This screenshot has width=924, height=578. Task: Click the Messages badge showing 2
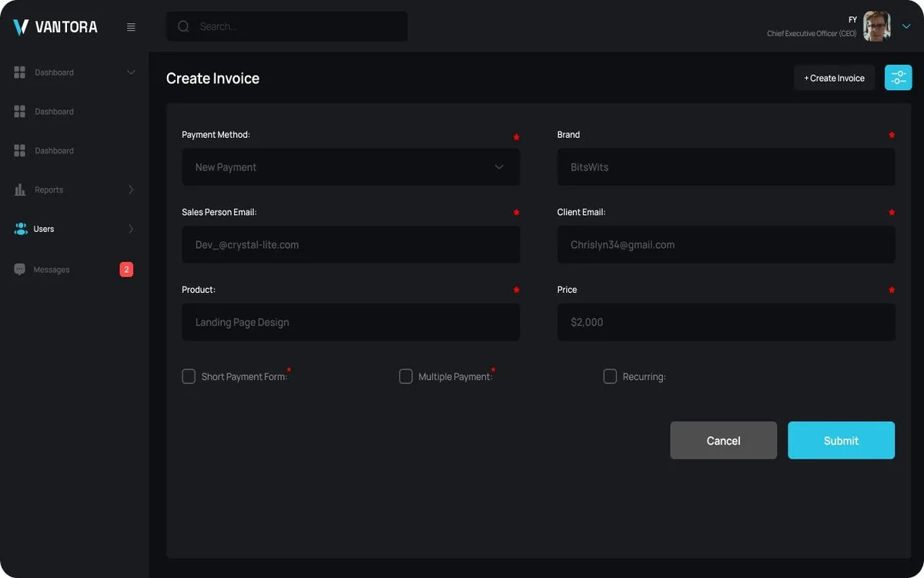pyautogui.click(x=126, y=270)
